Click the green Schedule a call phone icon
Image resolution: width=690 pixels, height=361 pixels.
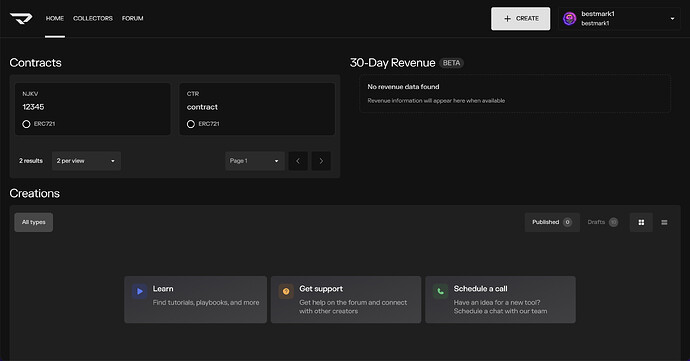[440, 291]
